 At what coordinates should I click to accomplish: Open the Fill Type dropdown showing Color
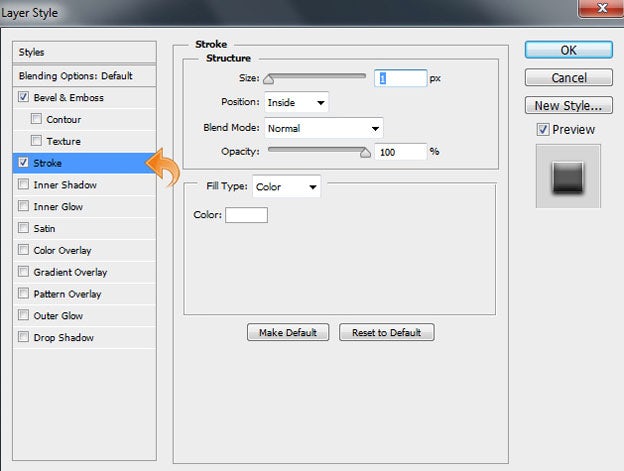click(x=287, y=187)
